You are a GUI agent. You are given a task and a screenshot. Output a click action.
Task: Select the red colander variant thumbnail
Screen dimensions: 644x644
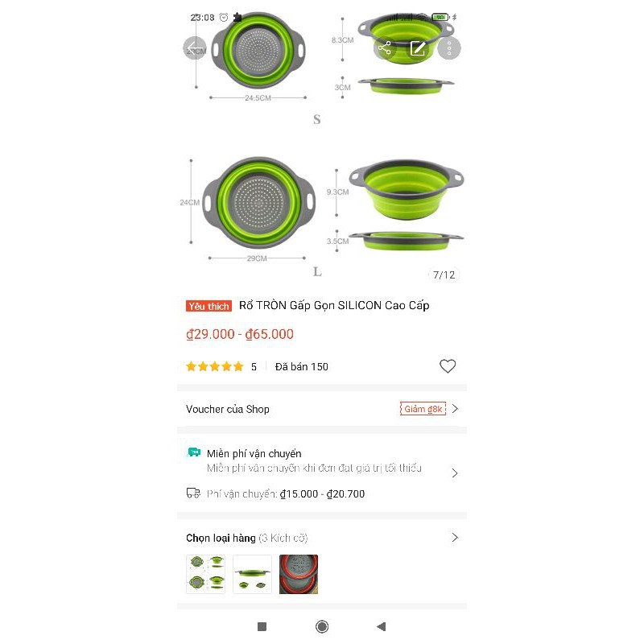point(299,574)
